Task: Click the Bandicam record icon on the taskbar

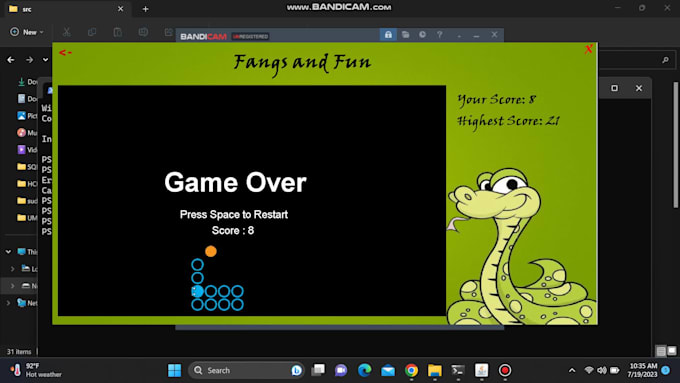Action: [505, 370]
